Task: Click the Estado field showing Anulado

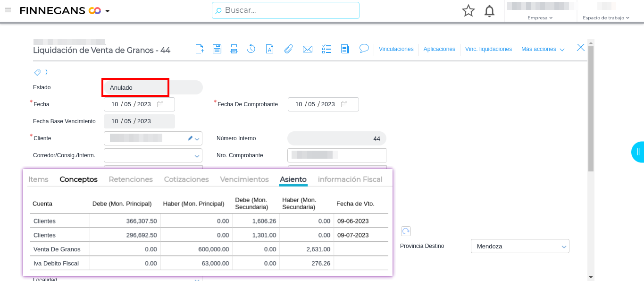Action: (153, 87)
